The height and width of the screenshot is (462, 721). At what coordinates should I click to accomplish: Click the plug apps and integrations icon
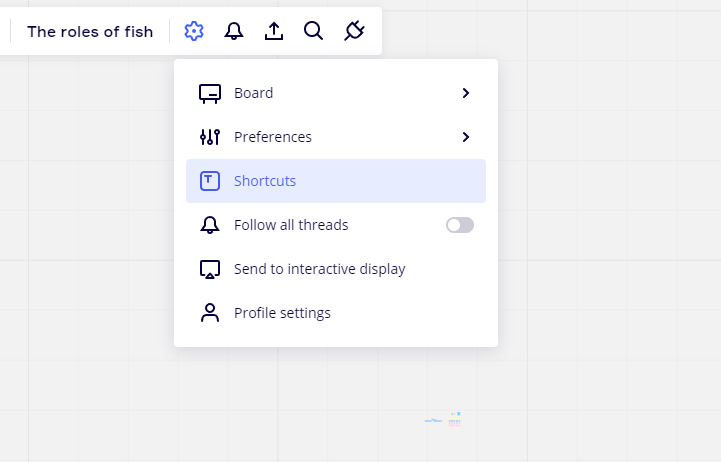354,31
